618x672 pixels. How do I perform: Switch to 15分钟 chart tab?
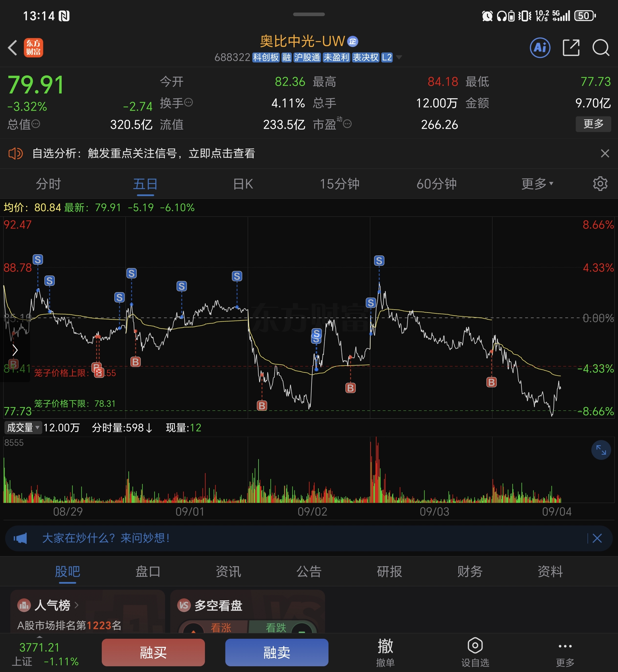tap(339, 184)
